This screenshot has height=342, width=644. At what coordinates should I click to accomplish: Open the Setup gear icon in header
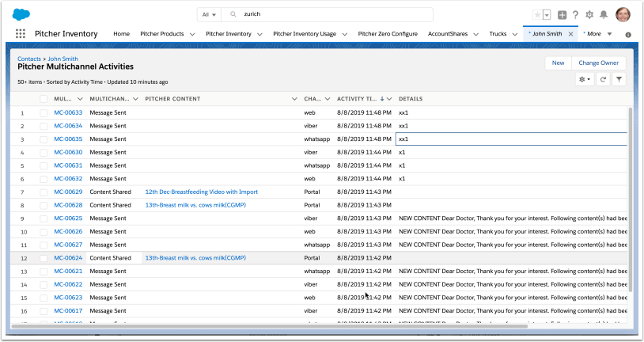coord(589,14)
